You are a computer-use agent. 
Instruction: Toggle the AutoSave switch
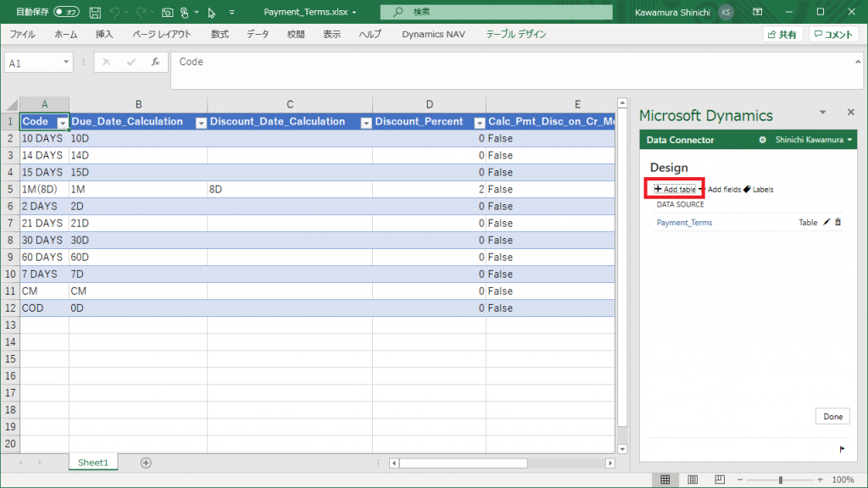66,12
